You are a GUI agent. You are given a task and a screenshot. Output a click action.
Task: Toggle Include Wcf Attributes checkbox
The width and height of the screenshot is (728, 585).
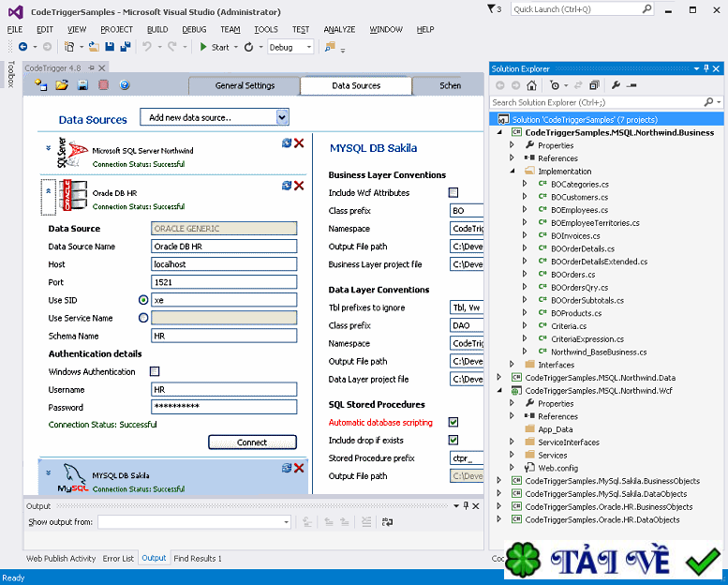[453, 193]
